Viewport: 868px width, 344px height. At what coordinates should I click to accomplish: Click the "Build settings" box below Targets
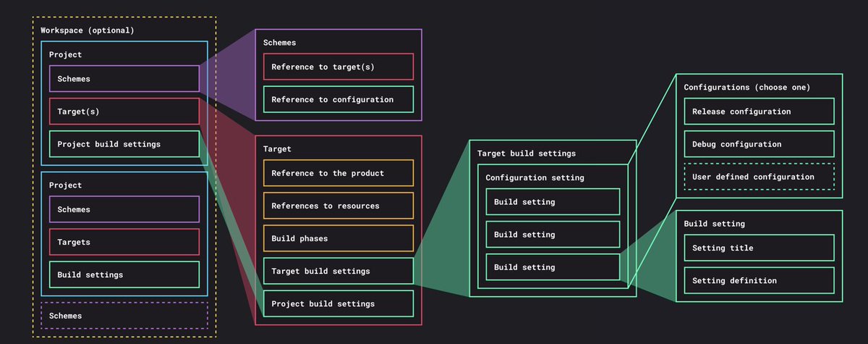click(x=124, y=274)
